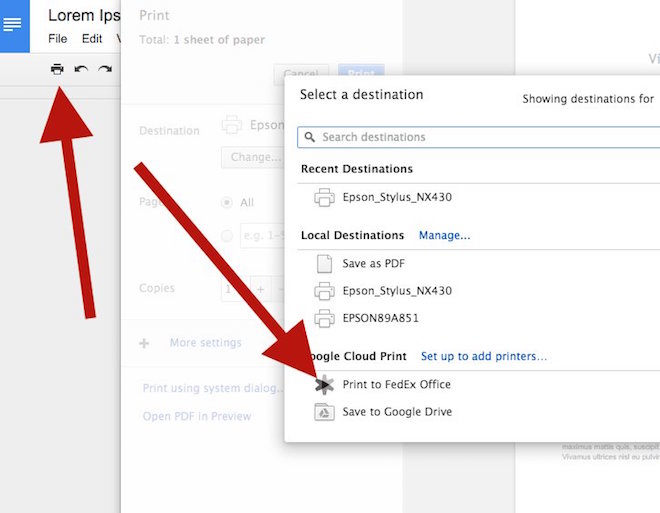660x513 pixels.
Task: Open the Edit menu
Action: click(x=92, y=39)
